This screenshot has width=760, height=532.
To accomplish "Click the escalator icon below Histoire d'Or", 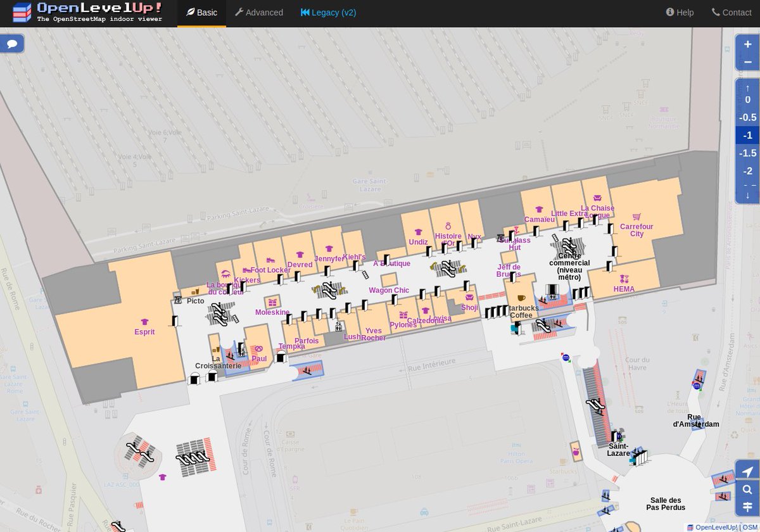I will pyautogui.click(x=449, y=269).
